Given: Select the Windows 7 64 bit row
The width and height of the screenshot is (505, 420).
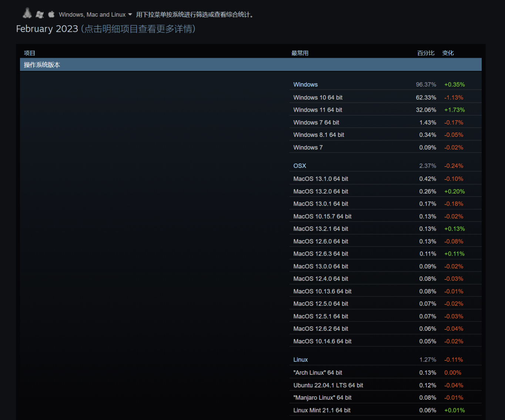Looking at the screenshot, I should [385, 122].
